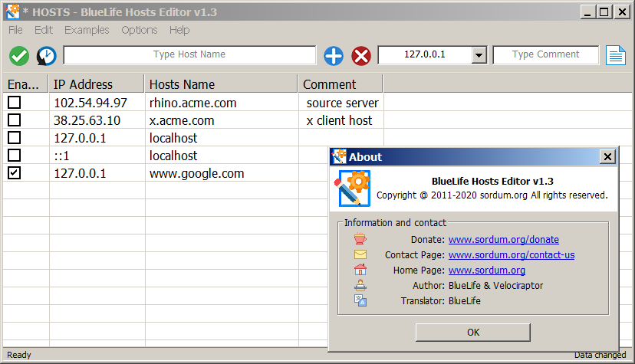This screenshot has height=364, width=635.
Task: Click OK in the About dialog
Action: point(473,333)
